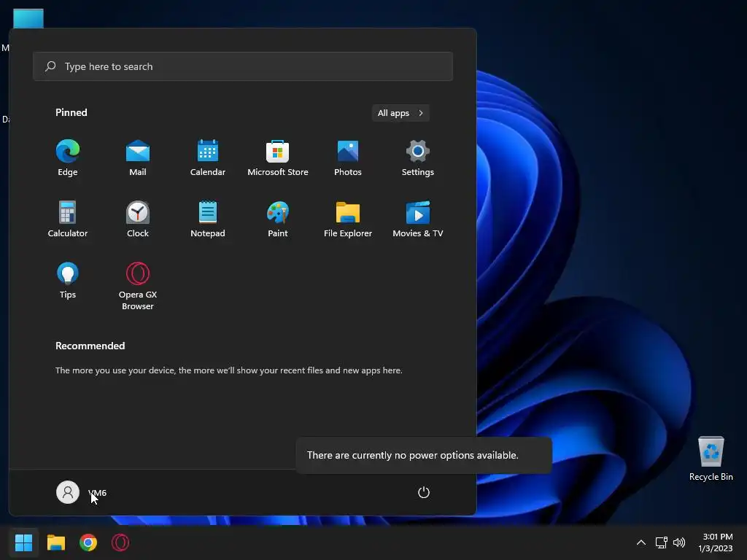Click the Start menu search box
Viewport: 747px width, 560px height.
(x=243, y=66)
